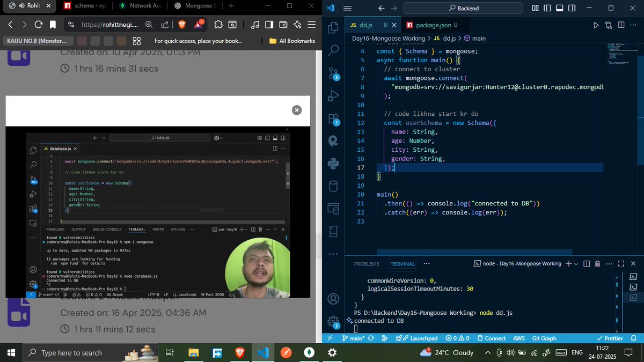Open Brave Wallet icon in toolbar

pos(283,25)
